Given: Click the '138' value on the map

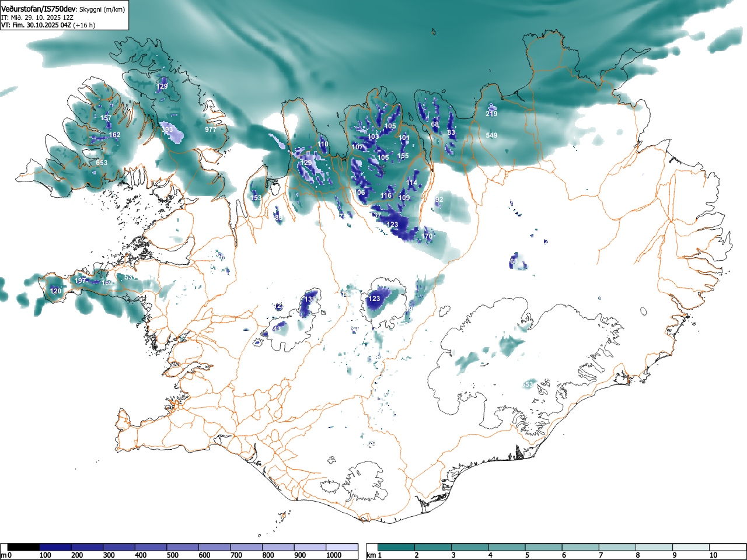Looking at the screenshot, I should click(x=310, y=299).
